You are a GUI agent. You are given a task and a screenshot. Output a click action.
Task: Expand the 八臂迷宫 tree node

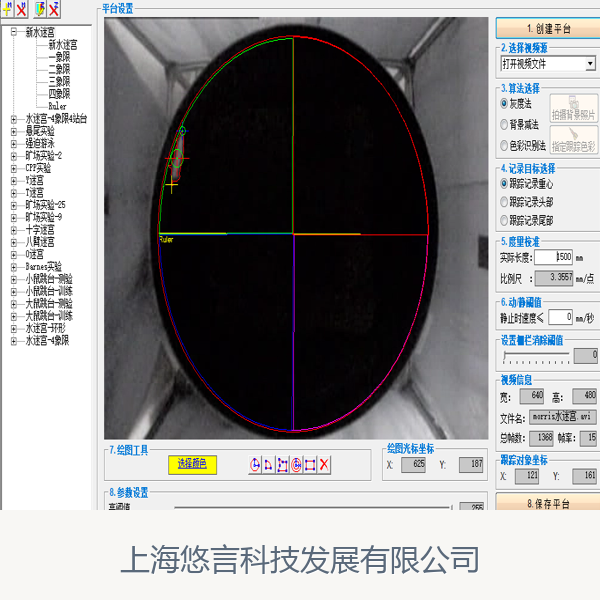point(14,243)
